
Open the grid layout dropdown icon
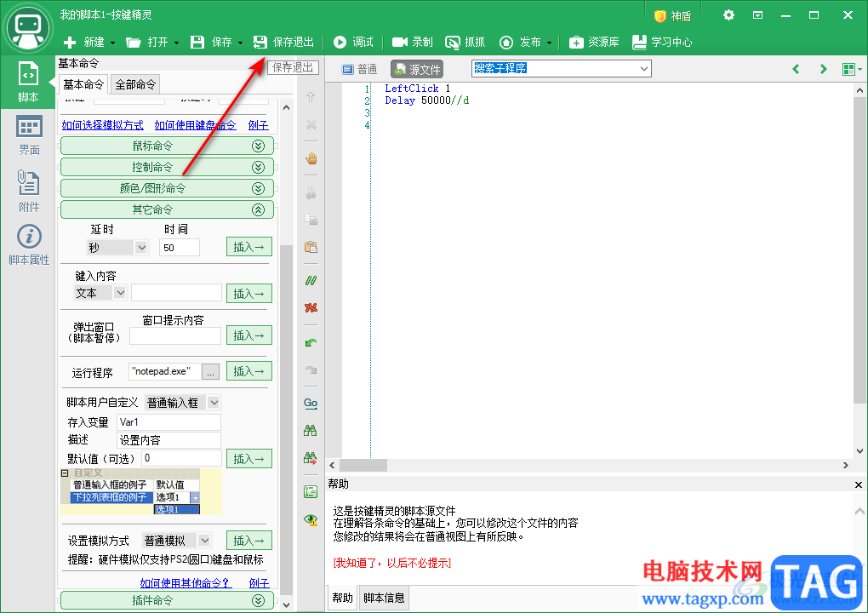pos(851,69)
